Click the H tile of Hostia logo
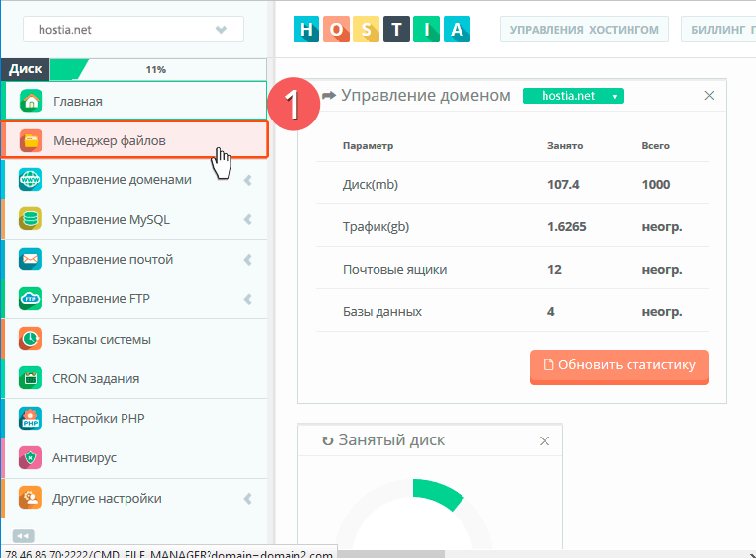The width and height of the screenshot is (756, 558). click(306, 30)
